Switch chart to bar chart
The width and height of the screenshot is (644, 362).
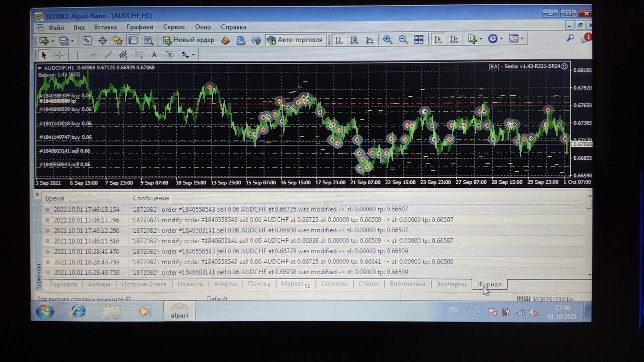[x=338, y=40]
